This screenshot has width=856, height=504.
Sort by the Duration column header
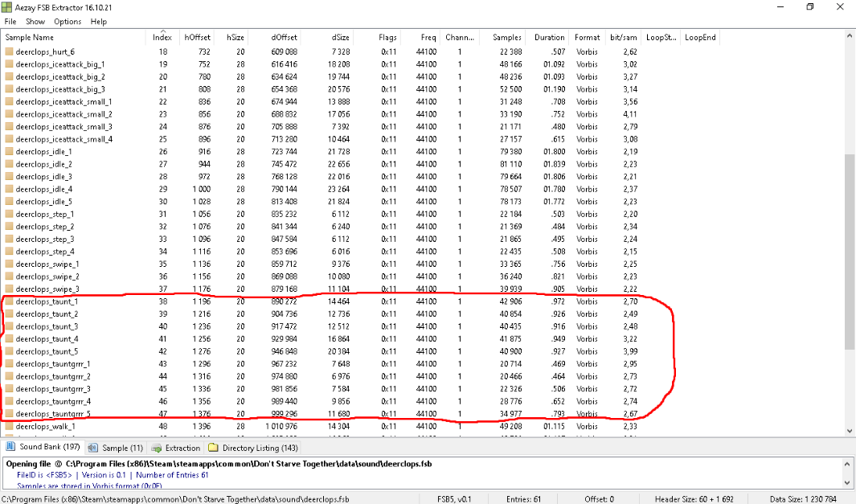point(549,37)
